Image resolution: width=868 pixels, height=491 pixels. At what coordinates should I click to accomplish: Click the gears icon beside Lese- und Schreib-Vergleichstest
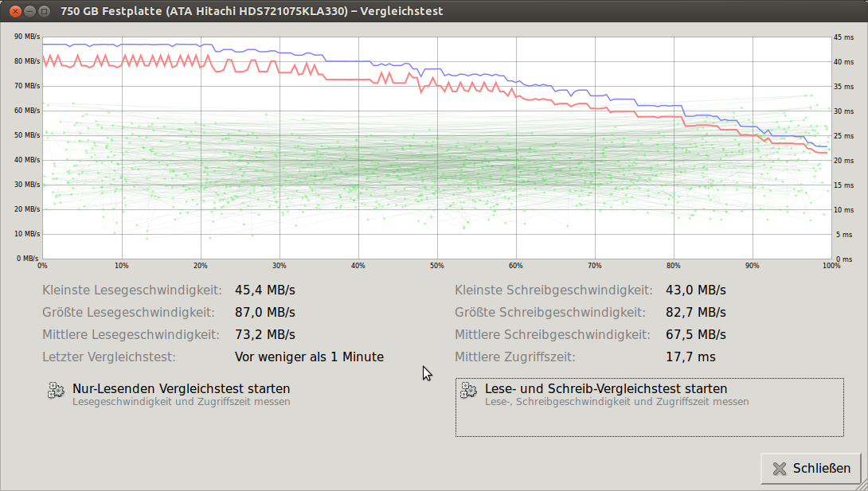(468, 390)
